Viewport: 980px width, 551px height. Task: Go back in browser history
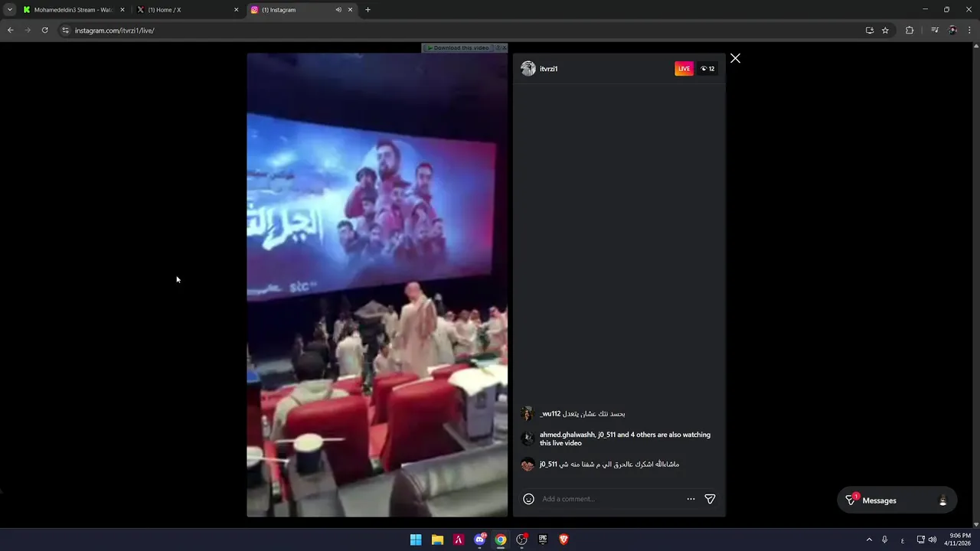click(x=11, y=31)
